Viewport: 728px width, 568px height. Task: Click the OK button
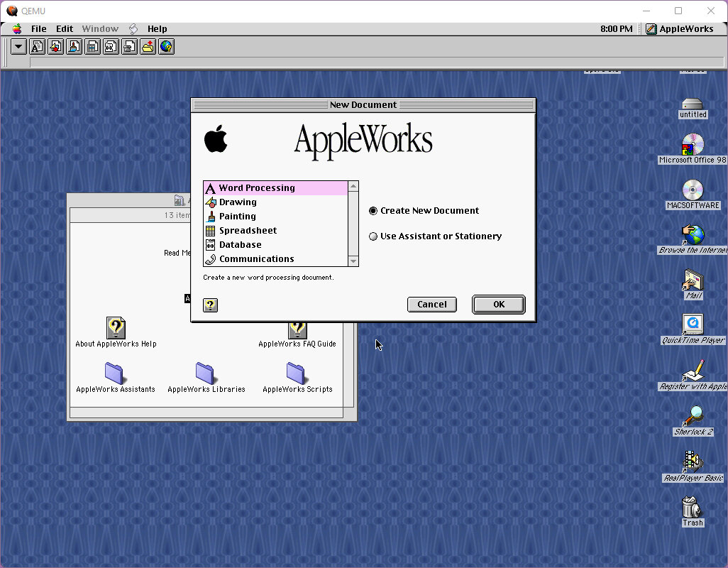click(499, 305)
